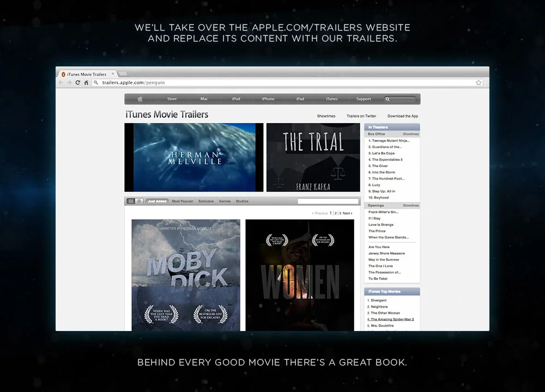Open Frank Miller's Sin... opening

coord(383,212)
